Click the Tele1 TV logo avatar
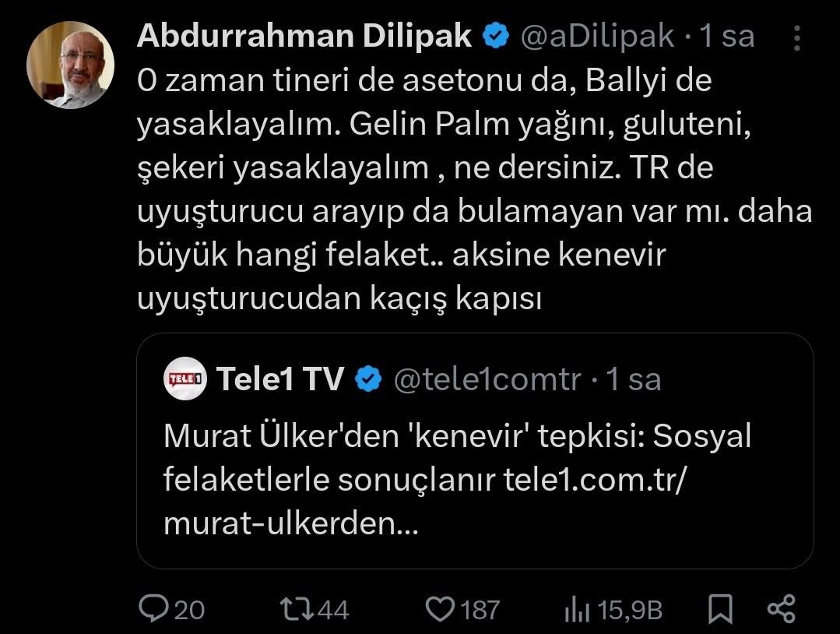 pyautogui.click(x=185, y=379)
